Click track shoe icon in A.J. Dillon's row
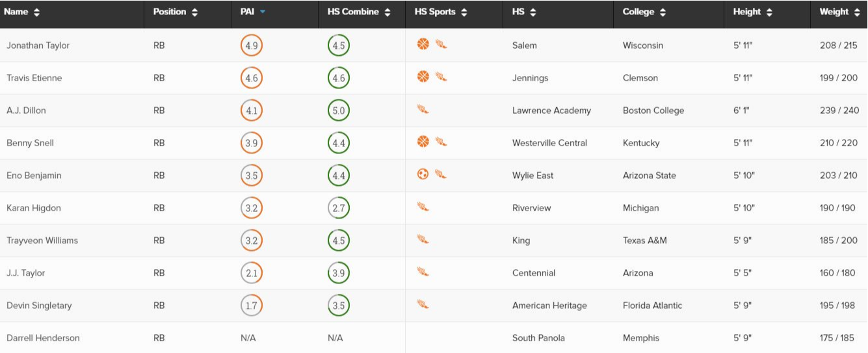 423,109
